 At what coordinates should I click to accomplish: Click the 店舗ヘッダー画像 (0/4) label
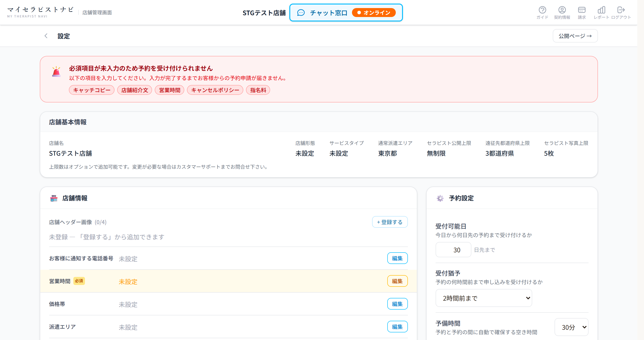pos(78,222)
